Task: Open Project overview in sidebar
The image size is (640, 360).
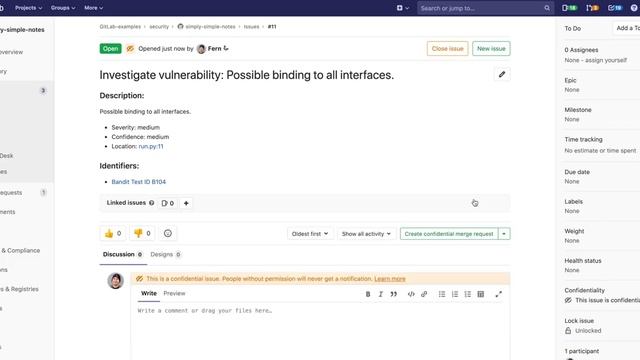Action: [x=11, y=52]
